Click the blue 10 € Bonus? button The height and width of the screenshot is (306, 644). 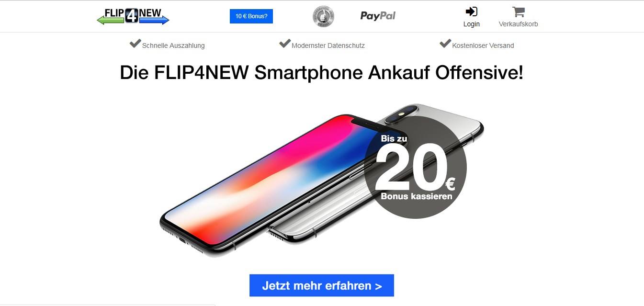pos(251,16)
